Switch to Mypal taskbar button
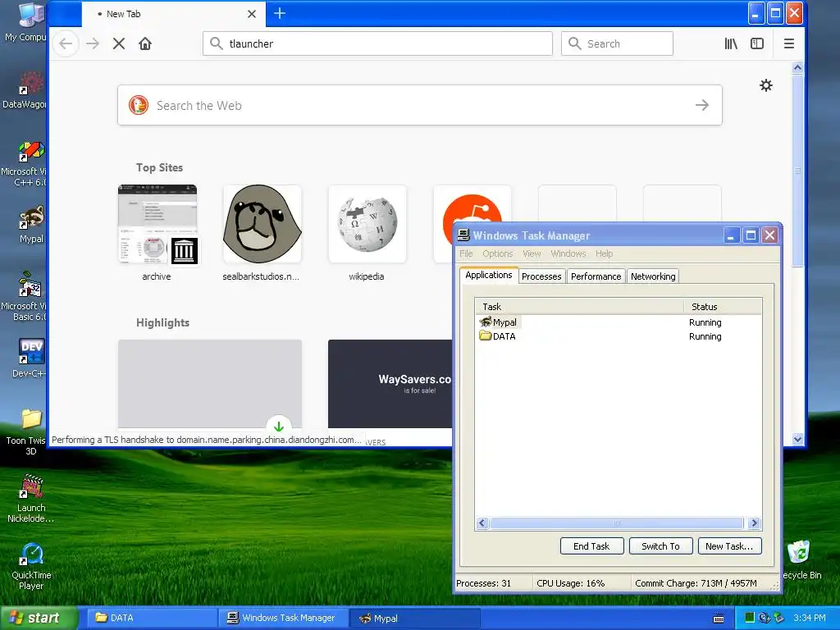Viewport: 840px width, 630px height. (x=415, y=619)
